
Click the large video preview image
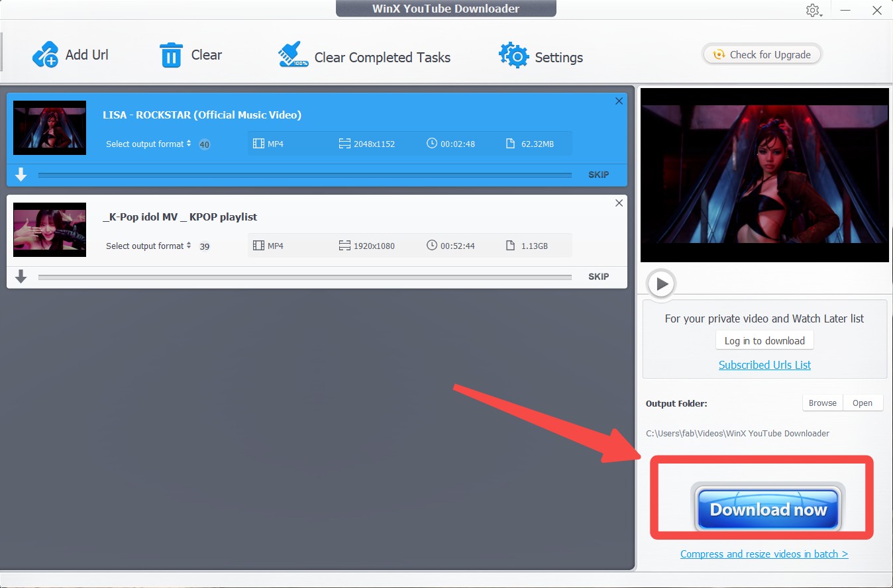pyautogui.click(x=764, y=175)
